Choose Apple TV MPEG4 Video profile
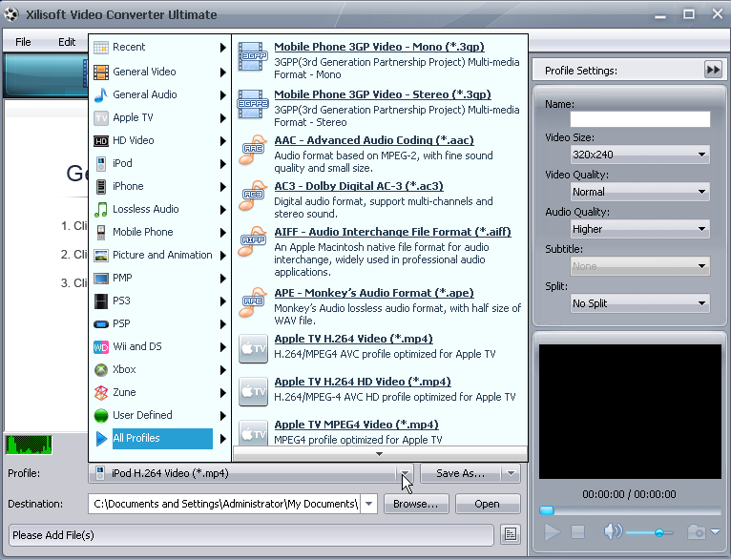Viewport: 731px width, 560px height. 356,425
